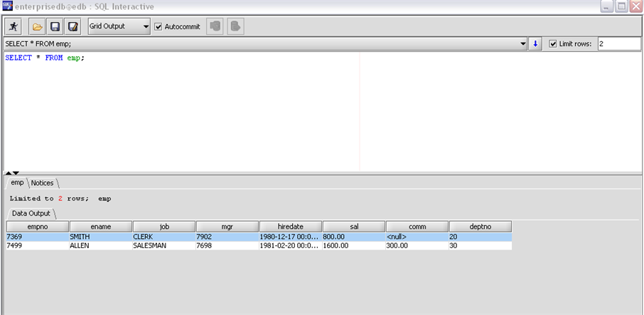Screen dimensions: 644x315
Task: Save the query with the floppy disk icon
Action: 55,27
